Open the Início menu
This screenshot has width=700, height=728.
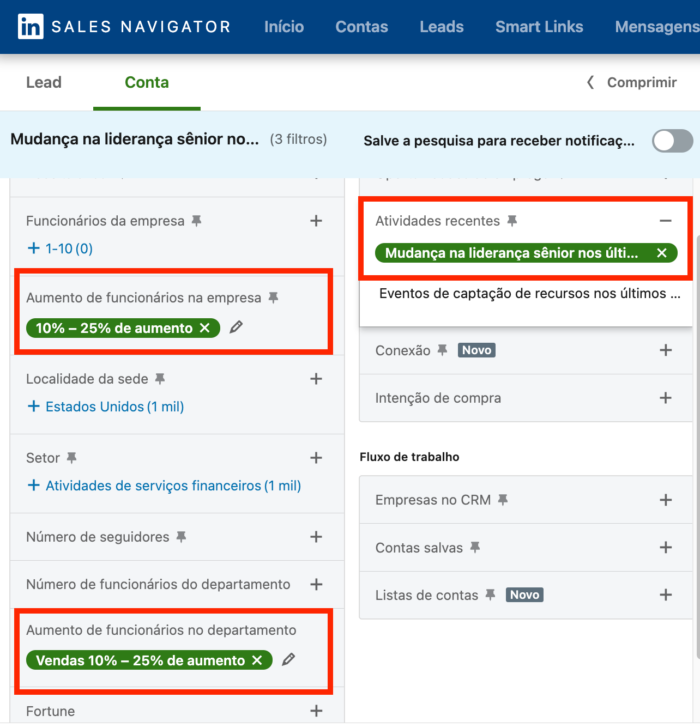tap(284, 27)
